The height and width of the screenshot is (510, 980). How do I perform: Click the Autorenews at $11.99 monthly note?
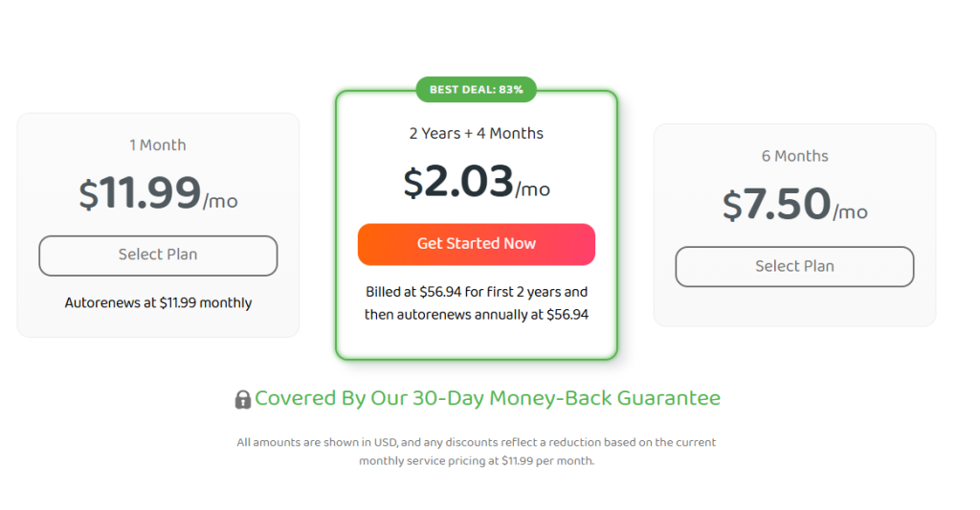158,303
